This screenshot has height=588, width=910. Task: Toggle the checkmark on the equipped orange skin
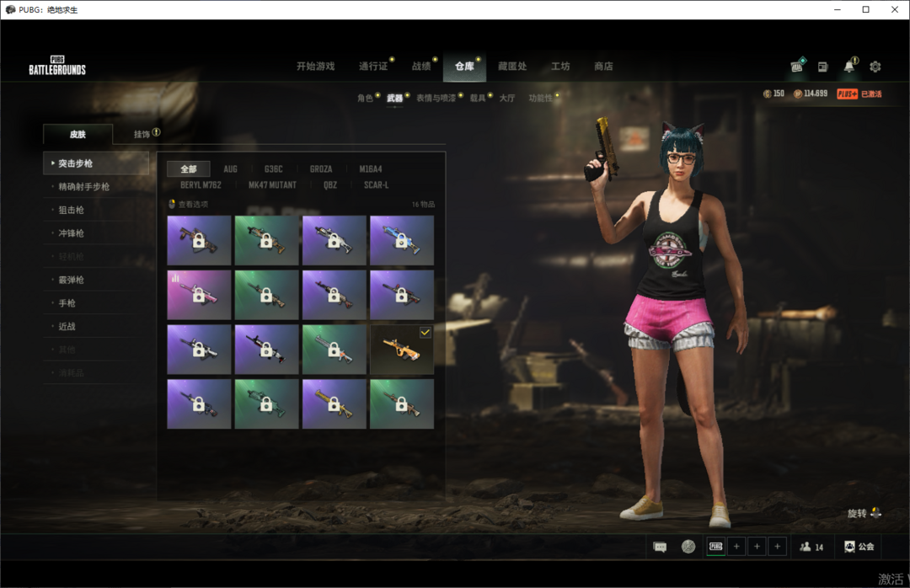pos(426,333)
